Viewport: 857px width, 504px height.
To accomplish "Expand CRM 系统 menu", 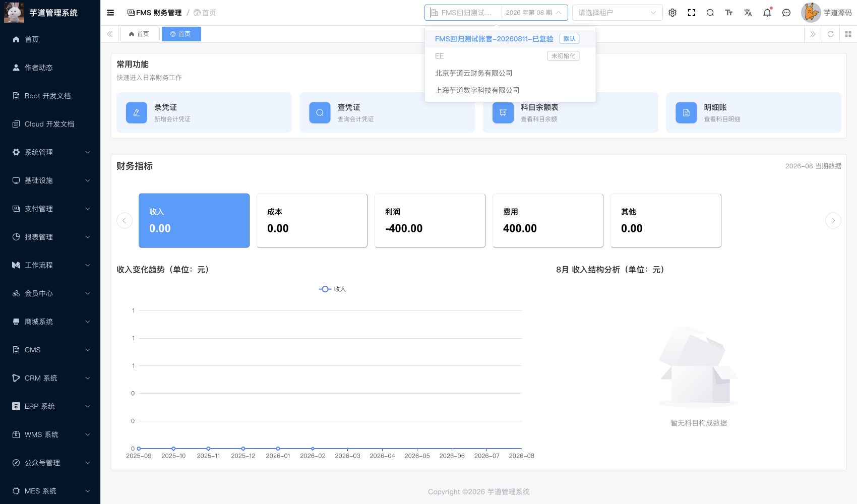I will click(50, 378).
